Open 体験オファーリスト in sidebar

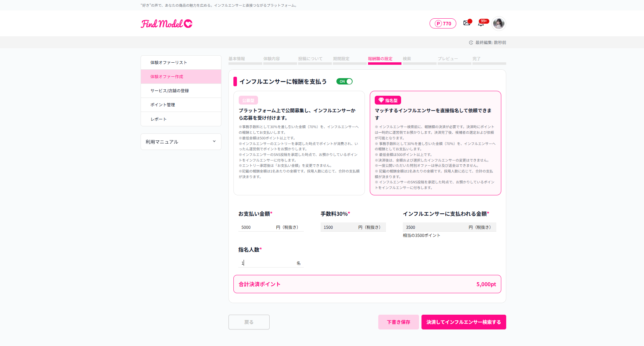tap(181, 62)
